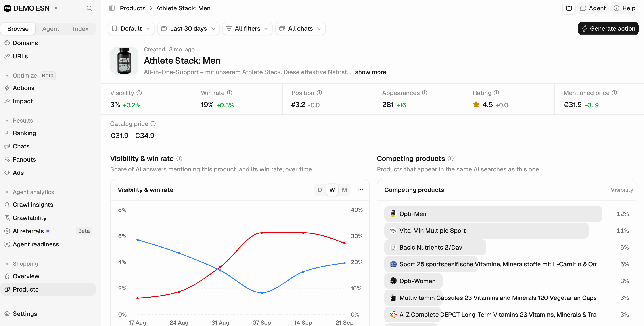Open the DEMO ESN workspace switcher
This screenshot has width=644, height=326.
tap(31, 8)
